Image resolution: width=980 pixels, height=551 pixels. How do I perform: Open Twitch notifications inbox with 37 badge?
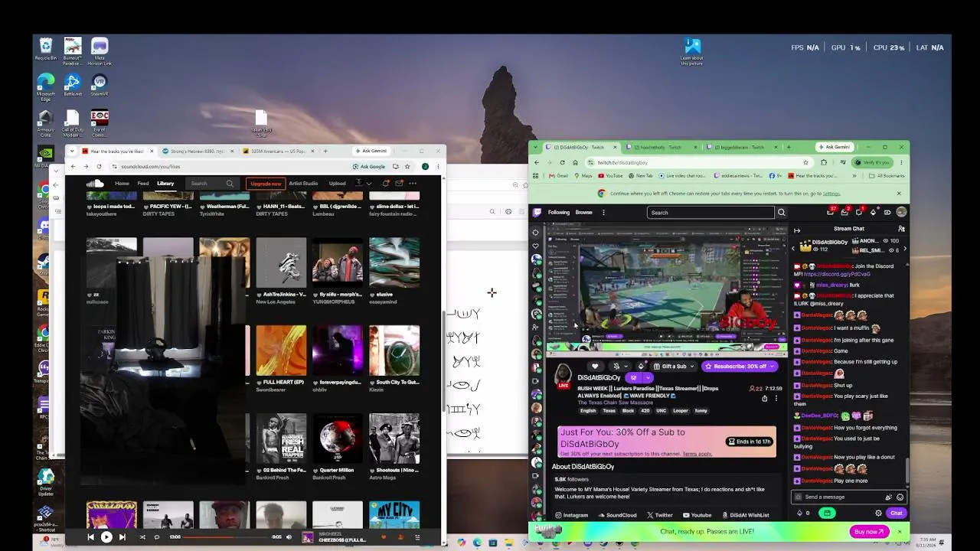(x=831, y=212)
